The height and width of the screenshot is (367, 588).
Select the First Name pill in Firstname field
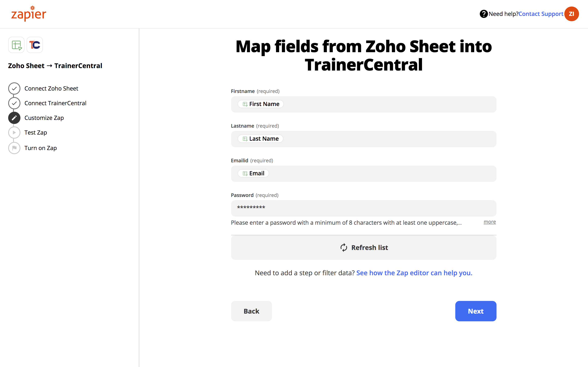(261, 104)
